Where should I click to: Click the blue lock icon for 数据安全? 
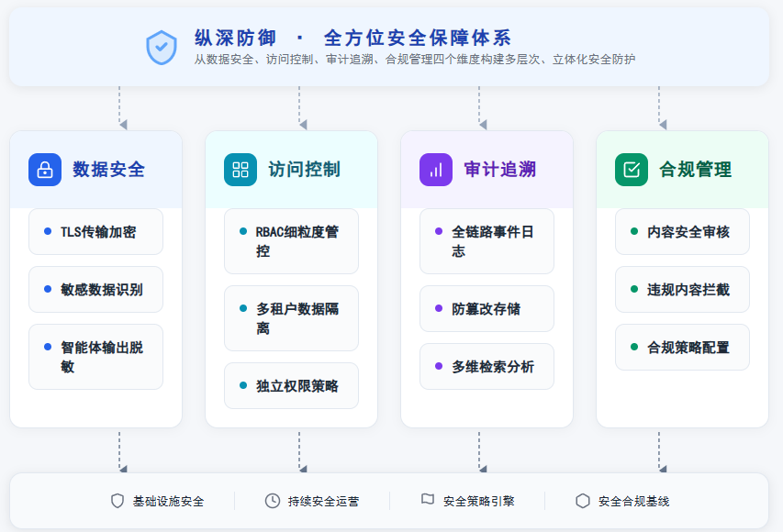click(x=45, y=170)
